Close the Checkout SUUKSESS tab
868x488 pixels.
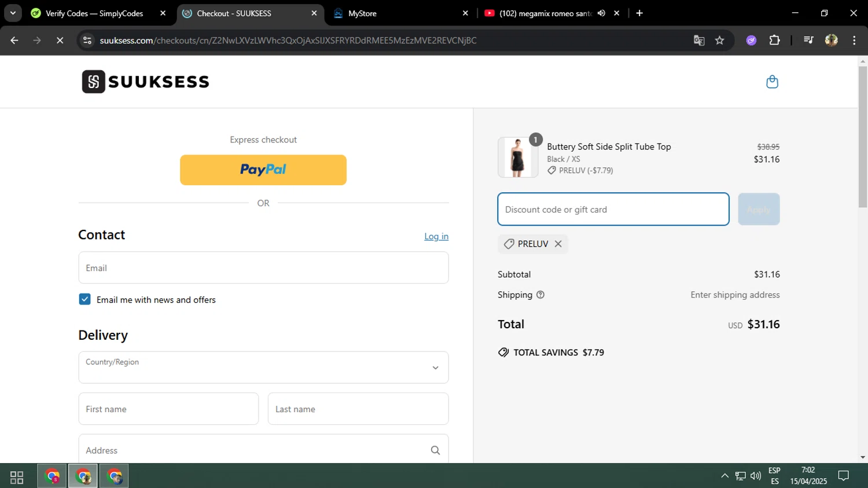pyautogui.click(x=314, y=13)
